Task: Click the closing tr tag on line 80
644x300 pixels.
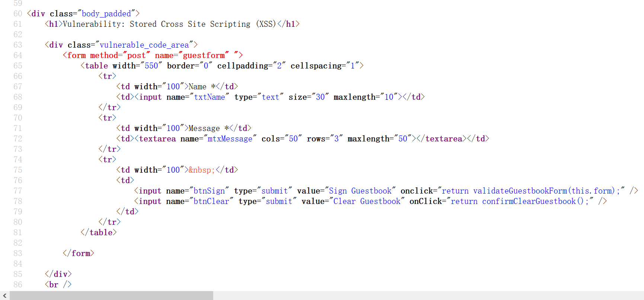Action: 110,222
